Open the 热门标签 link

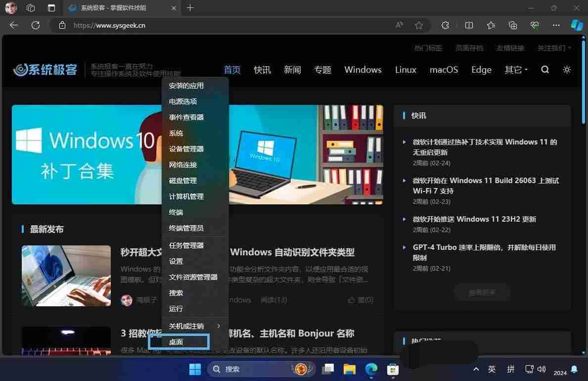pos(428,48)
